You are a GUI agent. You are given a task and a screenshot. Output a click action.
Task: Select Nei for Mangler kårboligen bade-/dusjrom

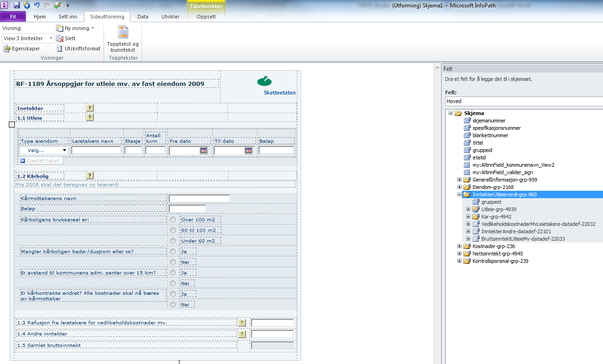(173, 262)
